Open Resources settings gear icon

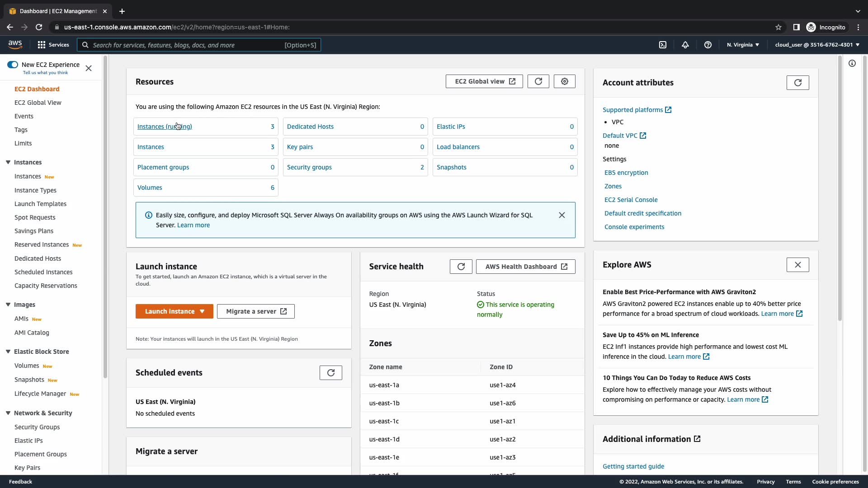[564, 81]
